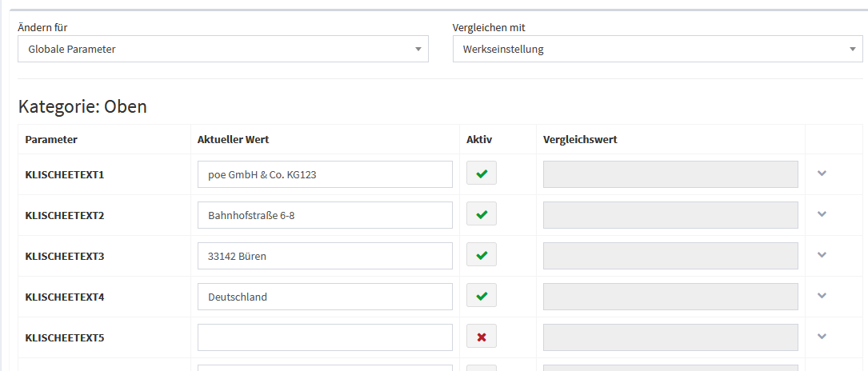Expand the chevron beside KLISCHEETEXT5 row
Viewport: 868px width, 371px height.
(822, 336)
